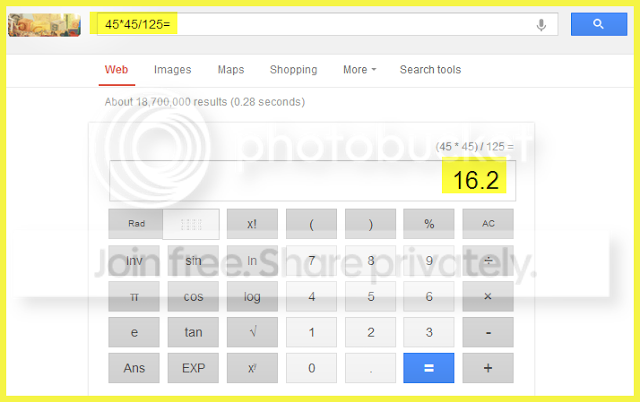Click the plus addition key
The height and width of the screenshot is (402, 640).
[x=488, y=368]
